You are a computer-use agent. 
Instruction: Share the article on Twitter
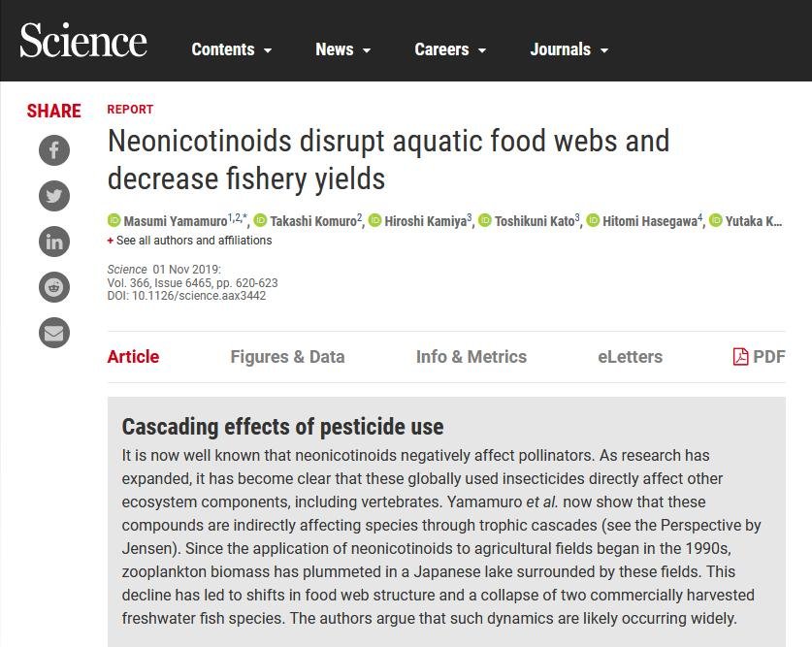point(54,196)
